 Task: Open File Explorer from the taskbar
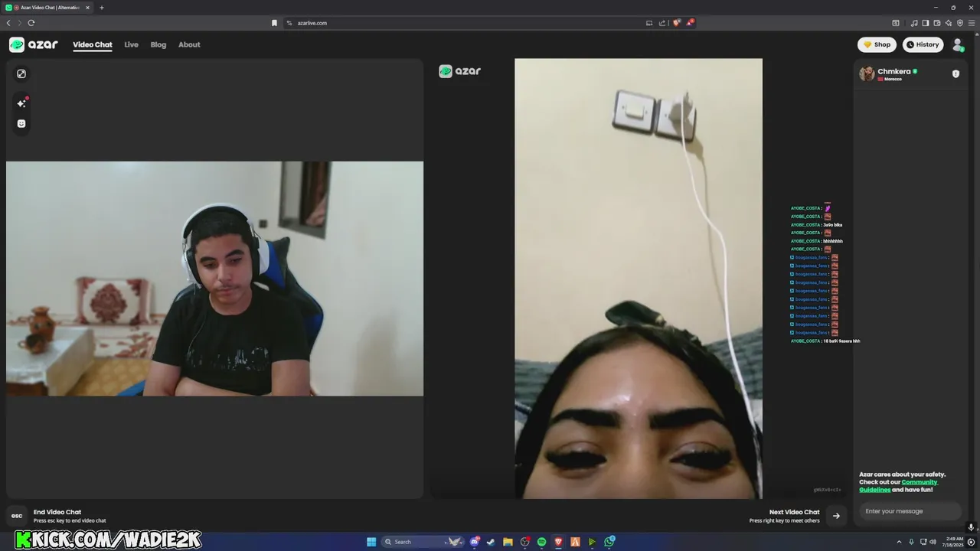pos(508,542)
